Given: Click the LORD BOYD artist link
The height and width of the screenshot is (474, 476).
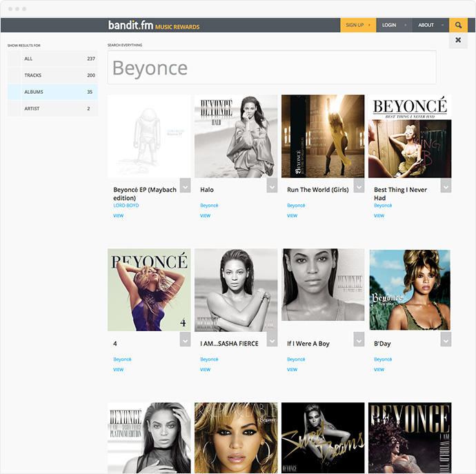Looking at the screenshot, I should (x=126, y=206).
